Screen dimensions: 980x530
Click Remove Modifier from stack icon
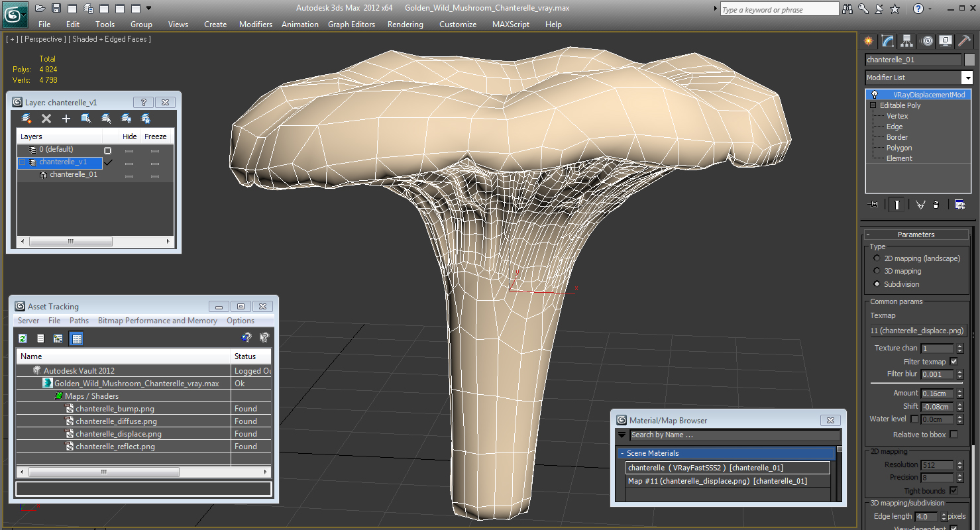tap(936, 205)
